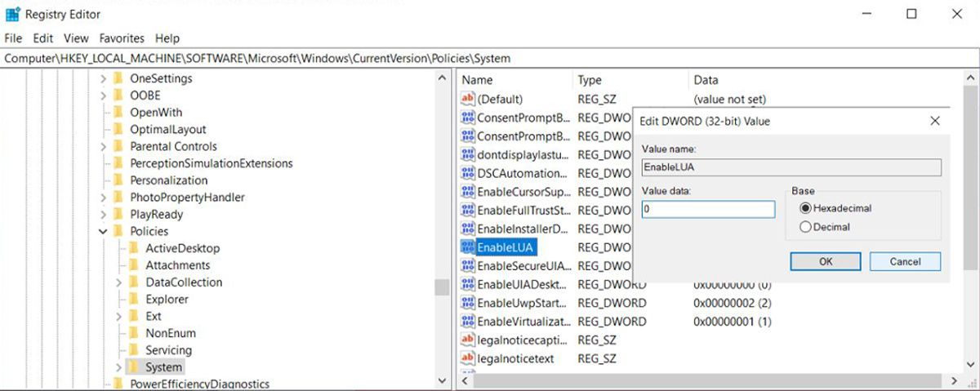Select the Explorer key in tree
Viewport: 980px width, 391px height.
(x=167, y=299)
